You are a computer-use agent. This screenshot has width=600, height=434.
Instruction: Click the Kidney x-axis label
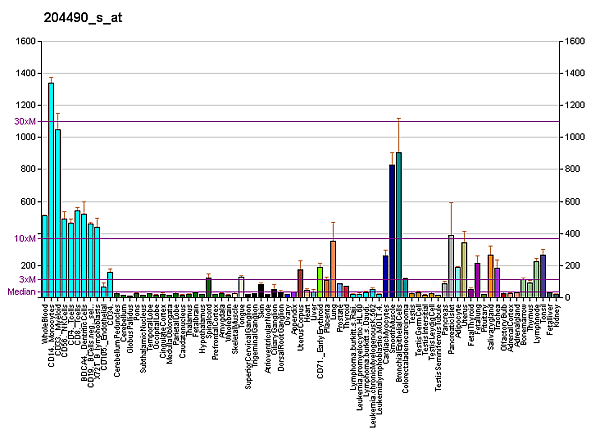coord(557,314)
